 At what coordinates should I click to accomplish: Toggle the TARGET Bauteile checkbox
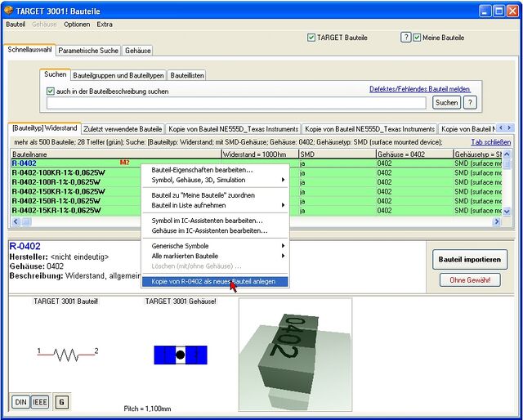[311, 38]
